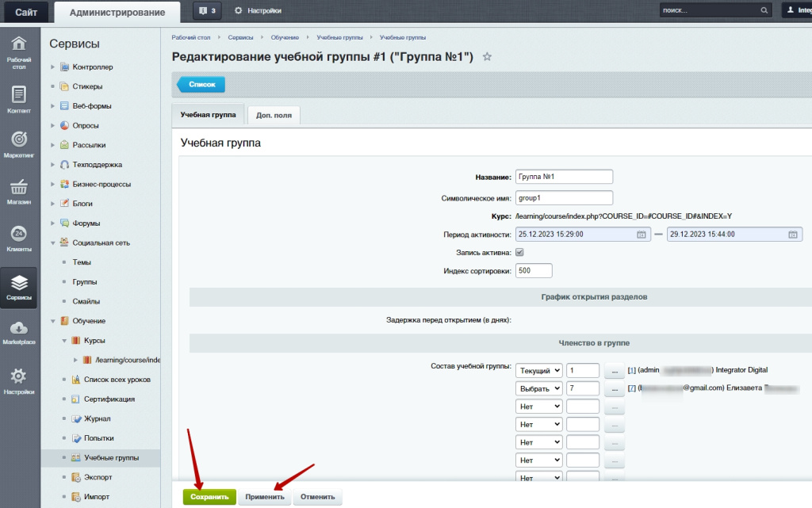Open the Текущий member dropdown

pos(539,371)
